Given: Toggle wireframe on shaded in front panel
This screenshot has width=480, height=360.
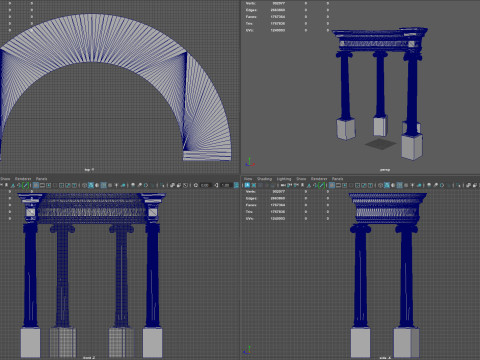Looking at the screenshot, I should 104,185.
